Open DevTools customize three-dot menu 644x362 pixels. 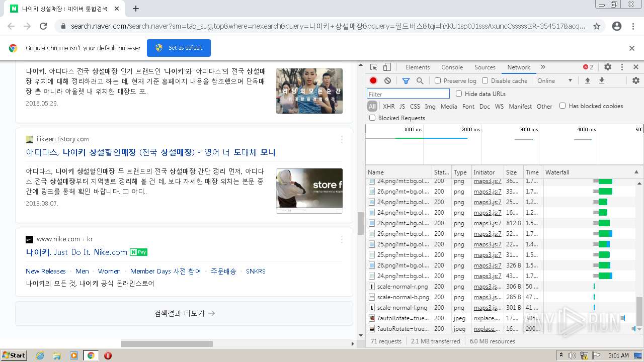pyautogui.click(x=622, y=67)
